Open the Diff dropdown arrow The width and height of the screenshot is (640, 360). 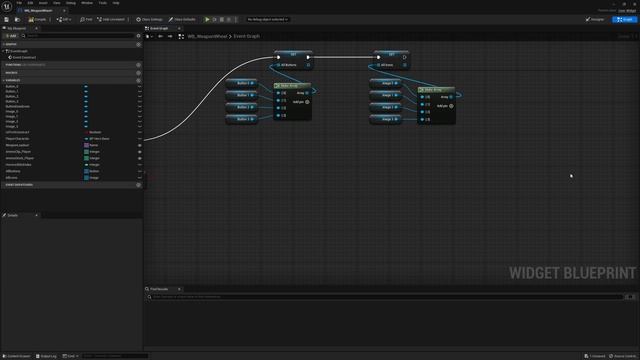coord(70,20)
